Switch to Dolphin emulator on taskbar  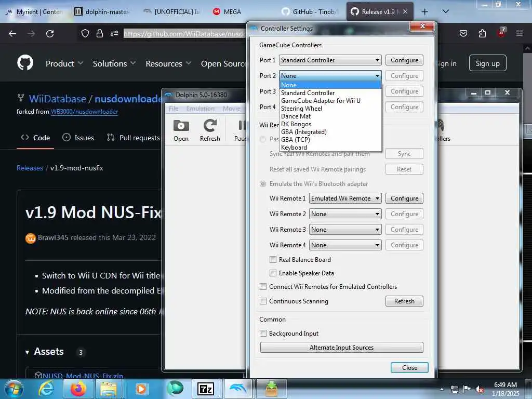[x=237, y=389]
